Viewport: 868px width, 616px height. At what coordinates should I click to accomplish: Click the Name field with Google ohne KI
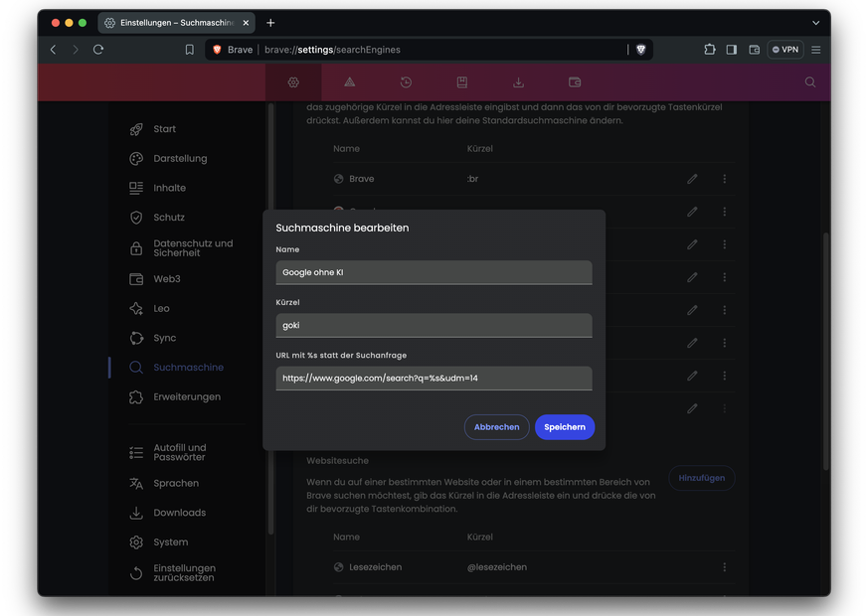(434, 272)
